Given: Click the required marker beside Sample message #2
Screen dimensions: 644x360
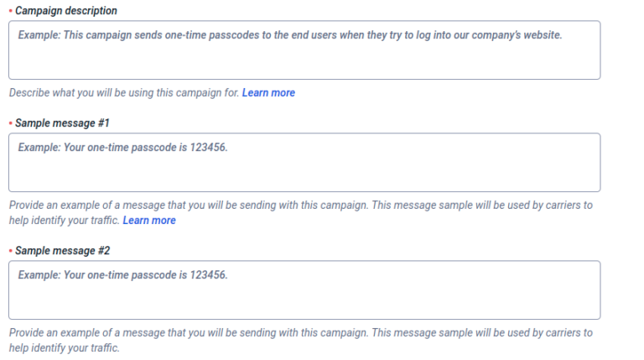Looking at the screenshot, I should [11, 251].
